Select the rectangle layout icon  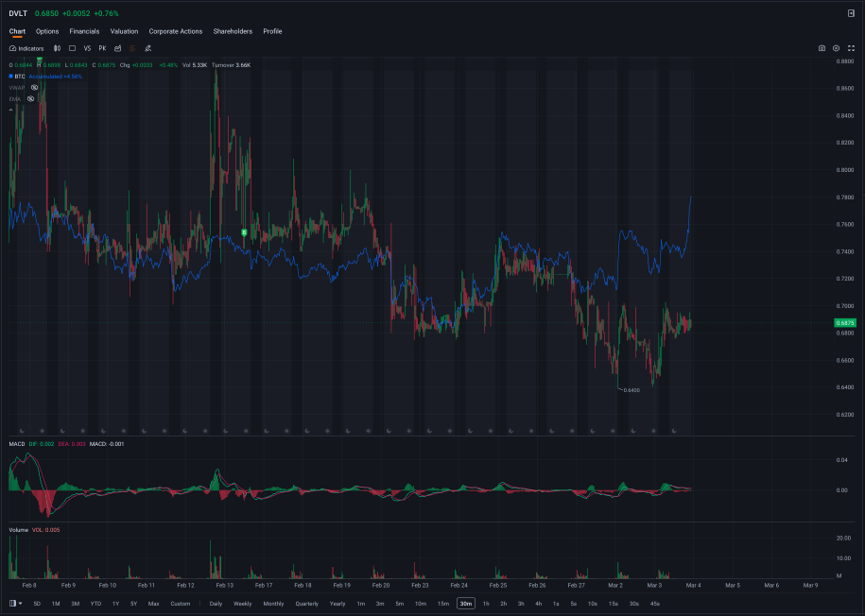point(72,48)
